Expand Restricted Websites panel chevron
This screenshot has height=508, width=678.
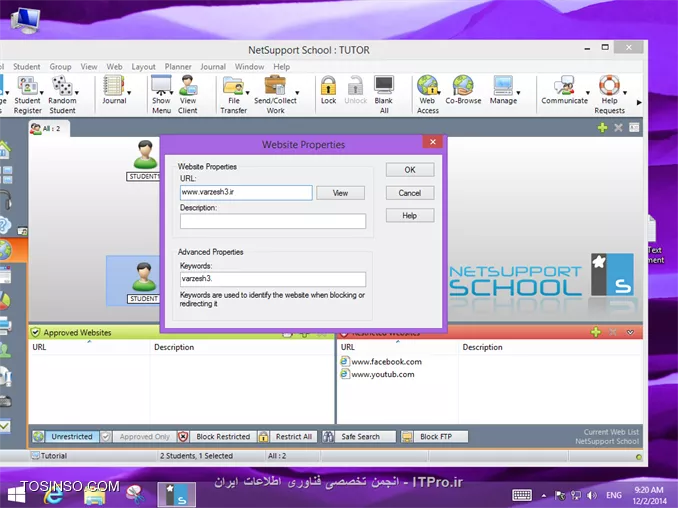pos(630,332)
